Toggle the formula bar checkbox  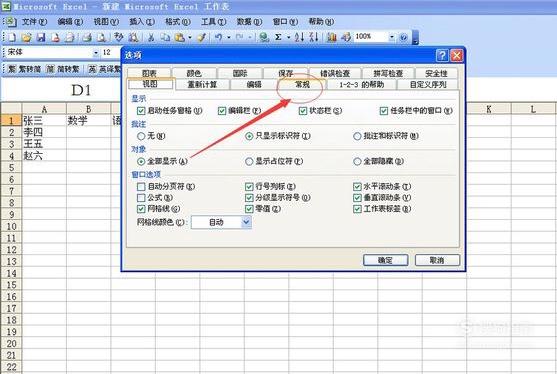tap(222, 111)
